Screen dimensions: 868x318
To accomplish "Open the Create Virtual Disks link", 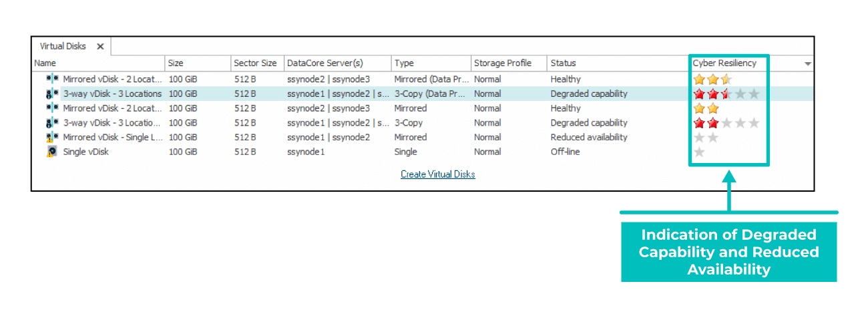I will pos(438,174).
